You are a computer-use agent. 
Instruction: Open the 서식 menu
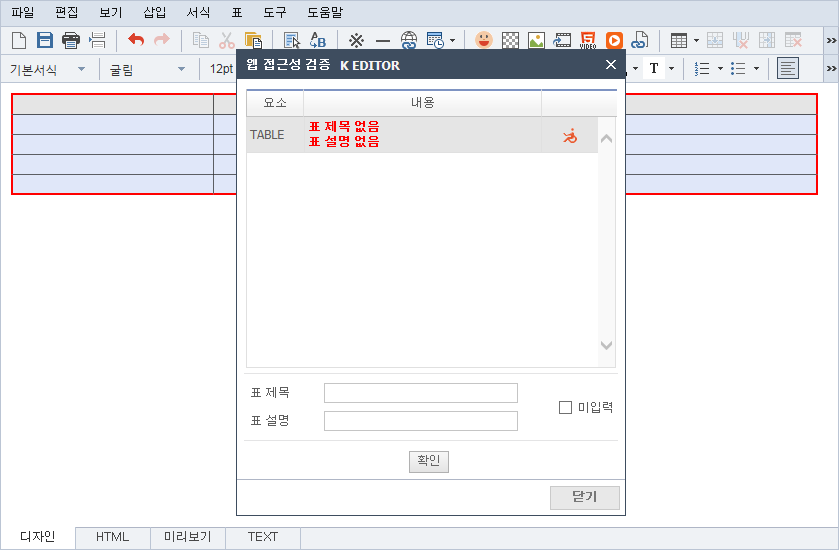198,13
